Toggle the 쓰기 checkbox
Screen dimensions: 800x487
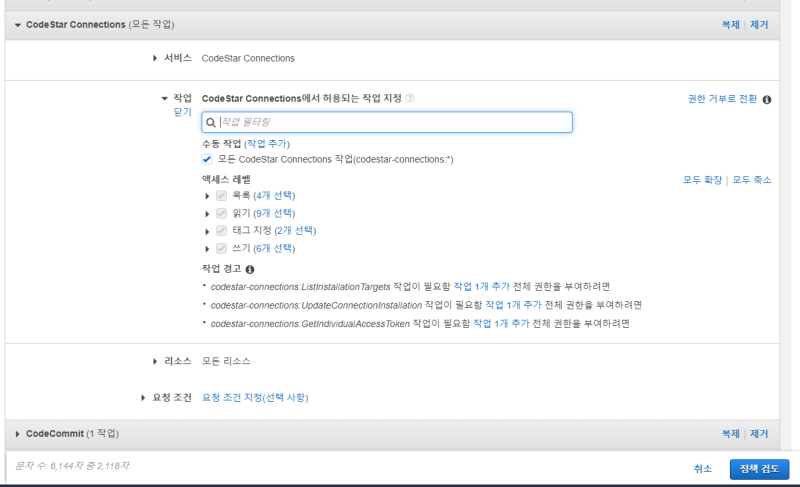[x=221, y=248]
